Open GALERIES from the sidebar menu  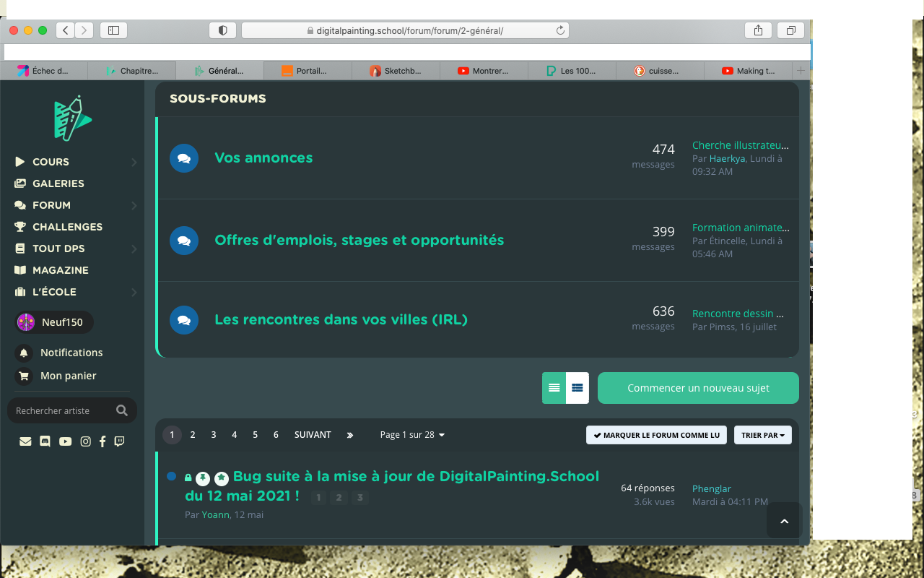coord(58,184)
